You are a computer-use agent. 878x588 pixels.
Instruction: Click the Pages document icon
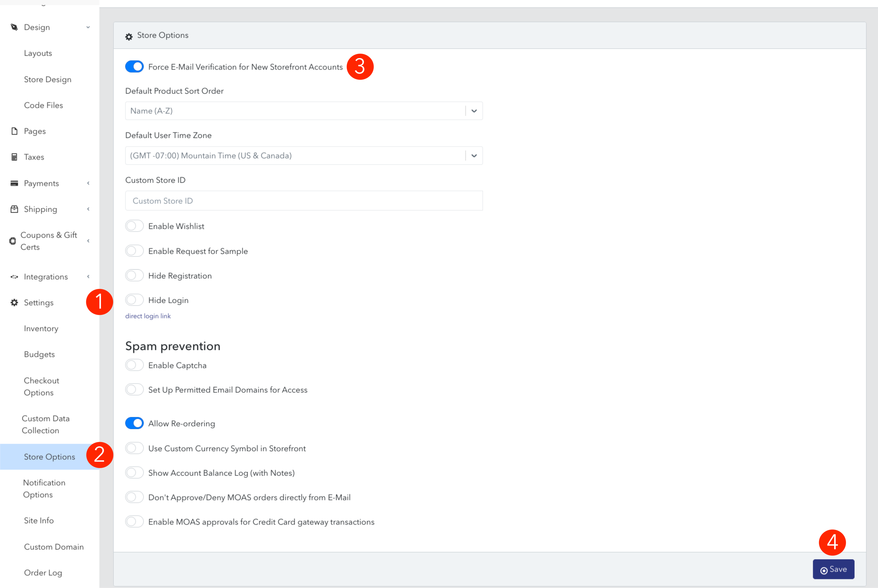14,131
